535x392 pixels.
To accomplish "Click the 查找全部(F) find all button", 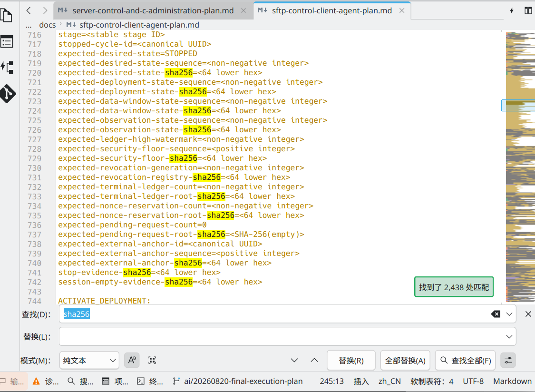I will pos(466,360).
